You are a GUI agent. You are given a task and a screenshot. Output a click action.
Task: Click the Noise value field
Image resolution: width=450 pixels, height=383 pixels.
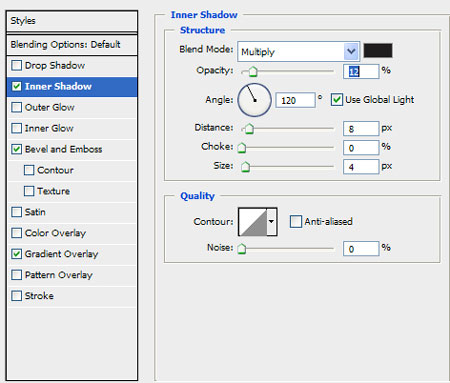[361, 249]
